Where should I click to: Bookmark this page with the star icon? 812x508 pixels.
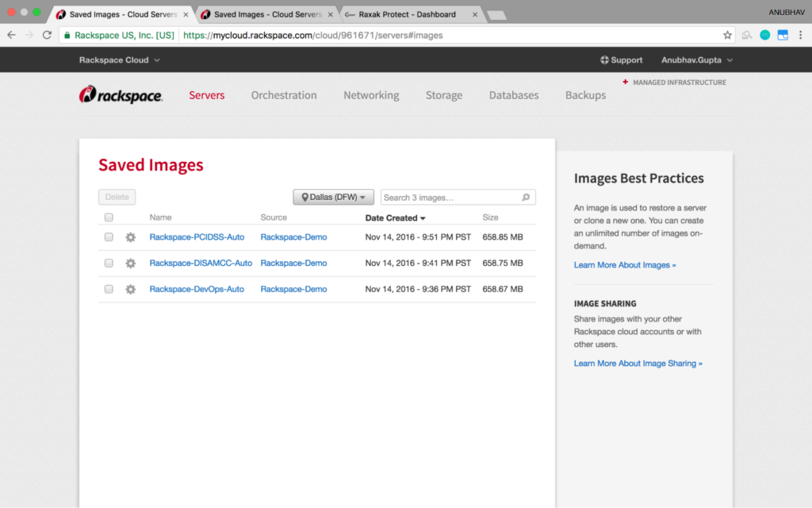[x=728, y=35]
